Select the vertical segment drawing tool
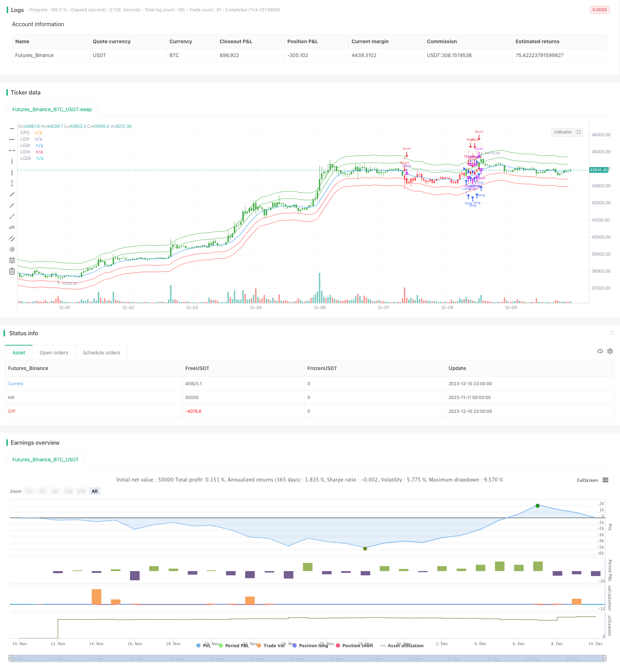 pyautogui.click(x=12, y=183)
